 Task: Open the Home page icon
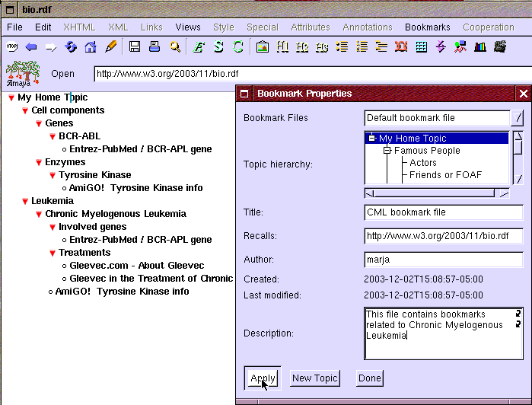point(91,47)
